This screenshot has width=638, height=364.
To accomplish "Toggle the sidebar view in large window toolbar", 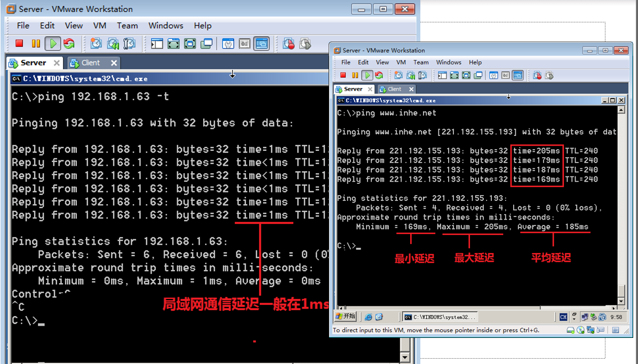I will tap(157, 44).
